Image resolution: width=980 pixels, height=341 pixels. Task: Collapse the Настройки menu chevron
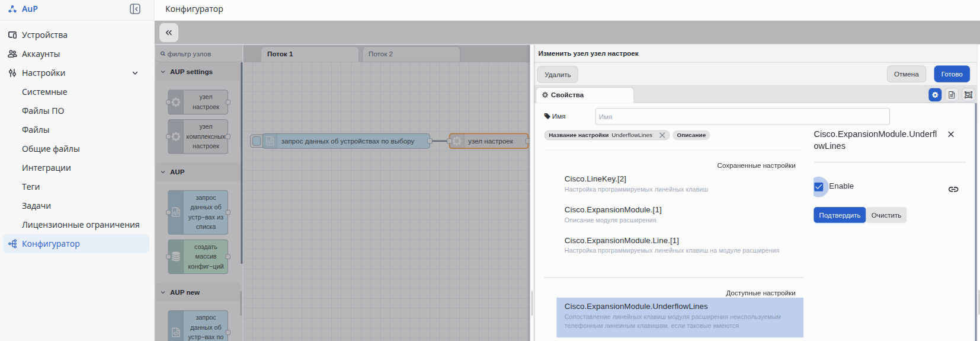click(x=135, y=73)
